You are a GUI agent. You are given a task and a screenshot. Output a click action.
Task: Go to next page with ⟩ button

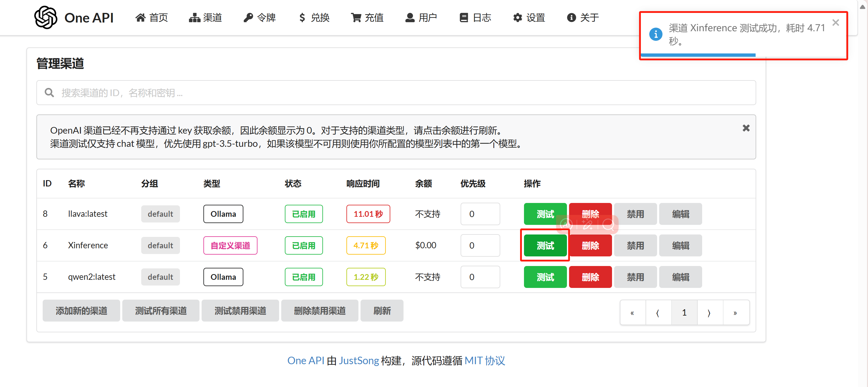tap(710, 313)
